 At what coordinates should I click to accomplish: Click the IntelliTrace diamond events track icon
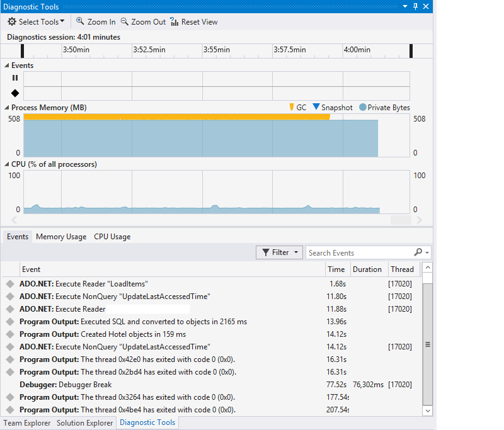[x=15, y=93]
